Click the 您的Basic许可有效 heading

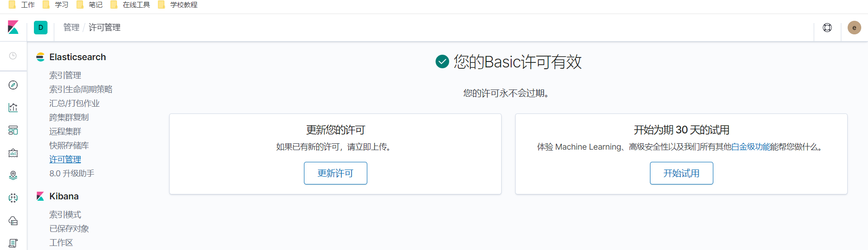[517, 62]
